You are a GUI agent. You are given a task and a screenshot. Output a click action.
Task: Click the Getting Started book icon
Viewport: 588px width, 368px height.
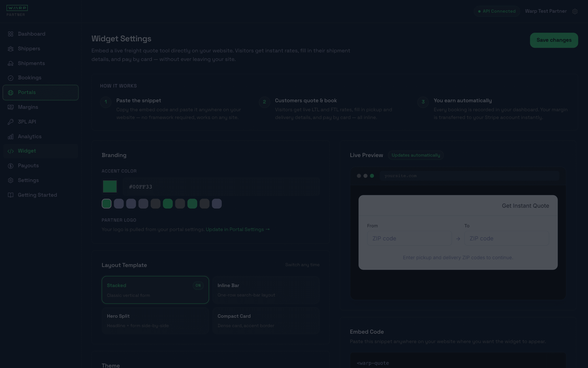tap(10, 195)
